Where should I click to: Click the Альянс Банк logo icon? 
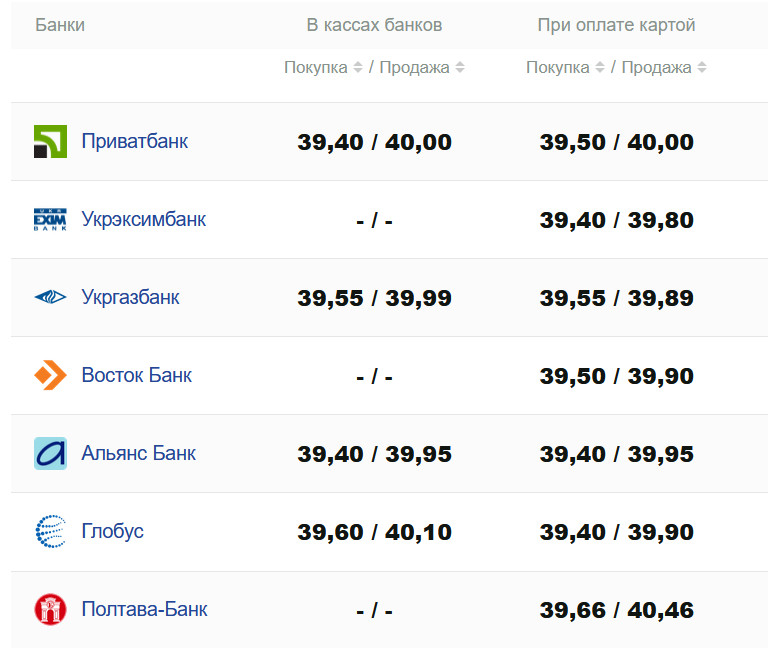50,454
